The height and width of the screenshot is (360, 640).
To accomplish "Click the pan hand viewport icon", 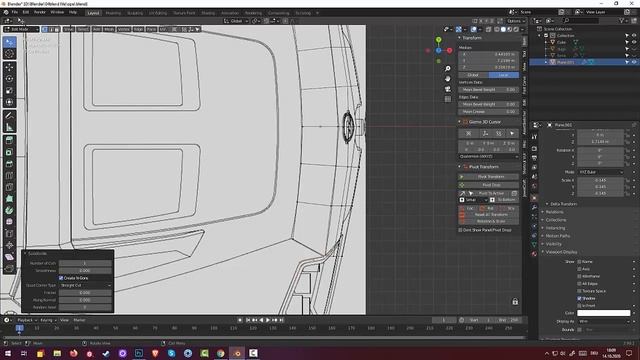I will [448, 79].
